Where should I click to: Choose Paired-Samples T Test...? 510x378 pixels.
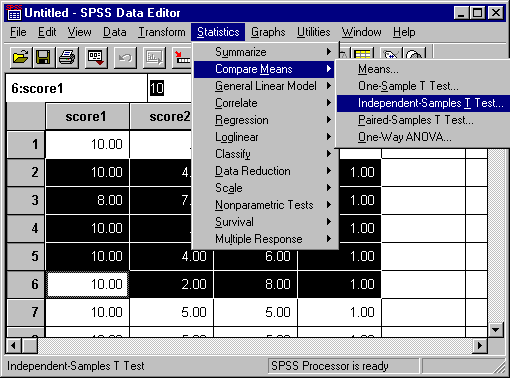423,120
